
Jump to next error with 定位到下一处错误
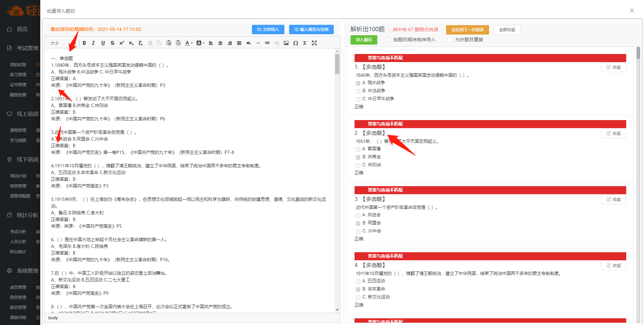[x=467, y=30]
